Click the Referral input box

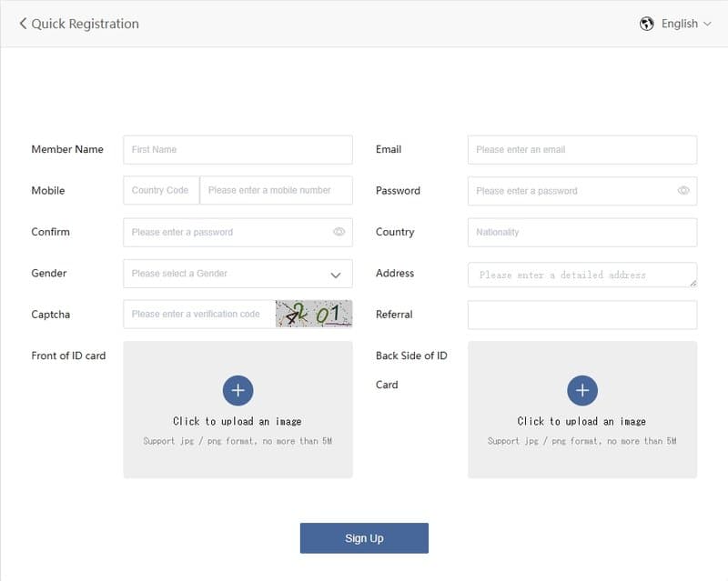pyautogui.click(x=581, y=315)
